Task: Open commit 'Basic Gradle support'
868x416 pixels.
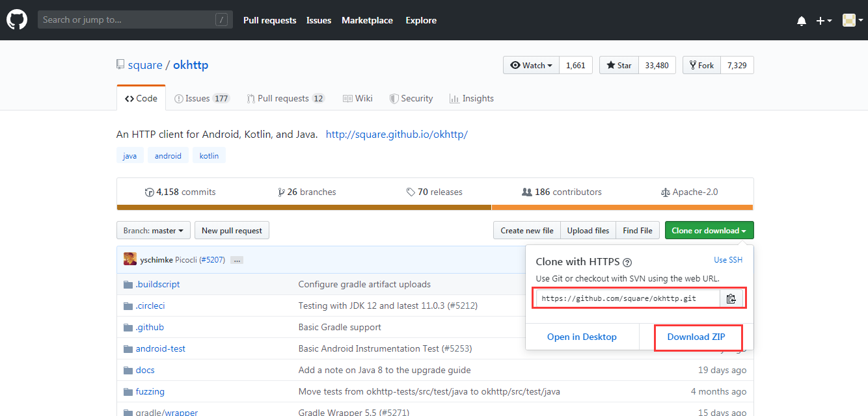Action: click(340, 327)
